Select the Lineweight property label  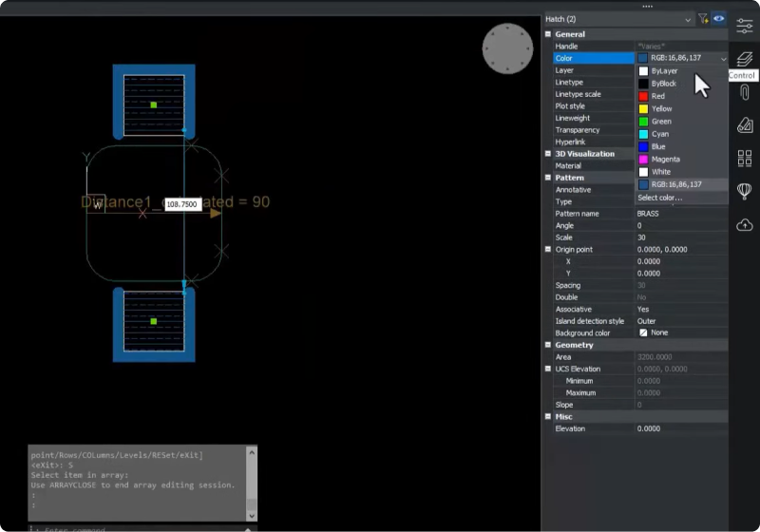click(573, 118)
